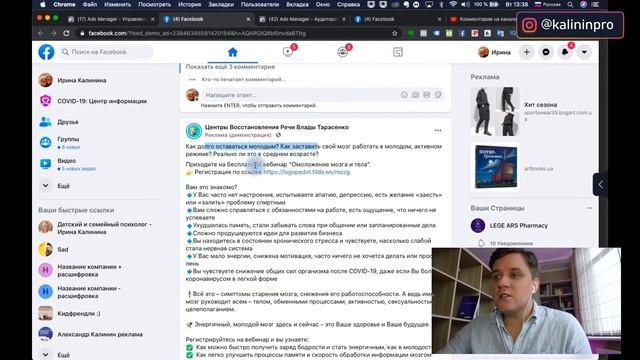The width and height of the screenshot is (640, 360).
Task: Open Facebook home via the logo
Action: point(46,52)
